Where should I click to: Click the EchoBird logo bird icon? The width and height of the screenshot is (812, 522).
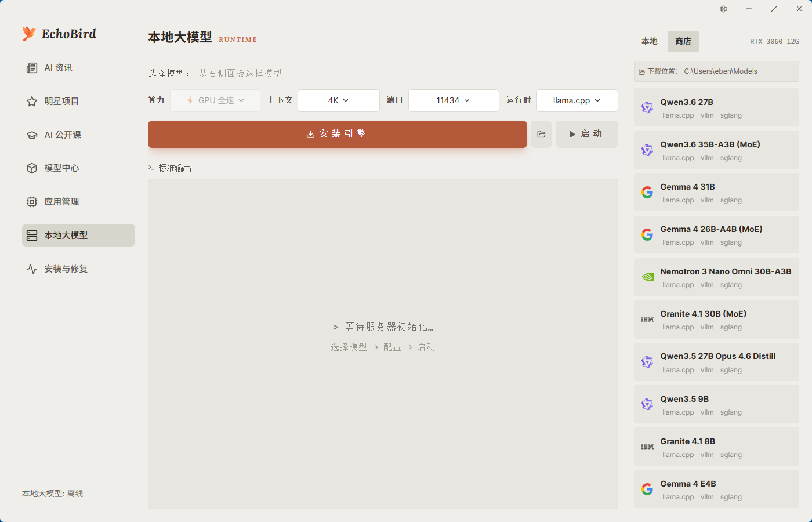(29, 34)
